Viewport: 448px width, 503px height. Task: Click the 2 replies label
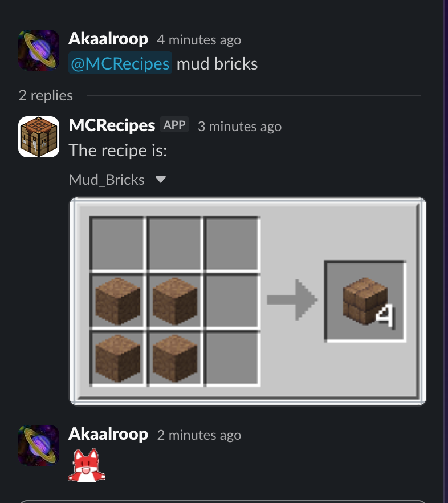point(46,96)
